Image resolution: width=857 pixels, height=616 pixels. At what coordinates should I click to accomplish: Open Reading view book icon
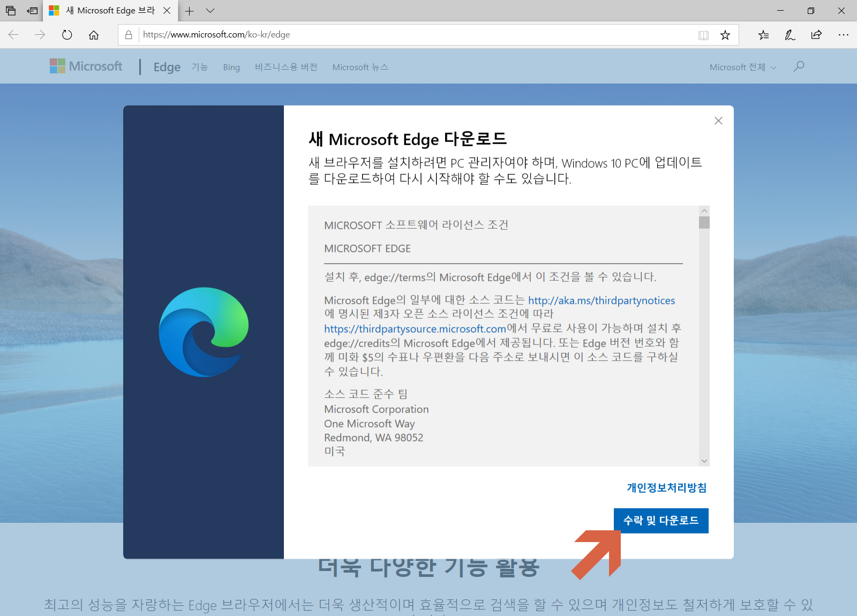coord(703,35)
